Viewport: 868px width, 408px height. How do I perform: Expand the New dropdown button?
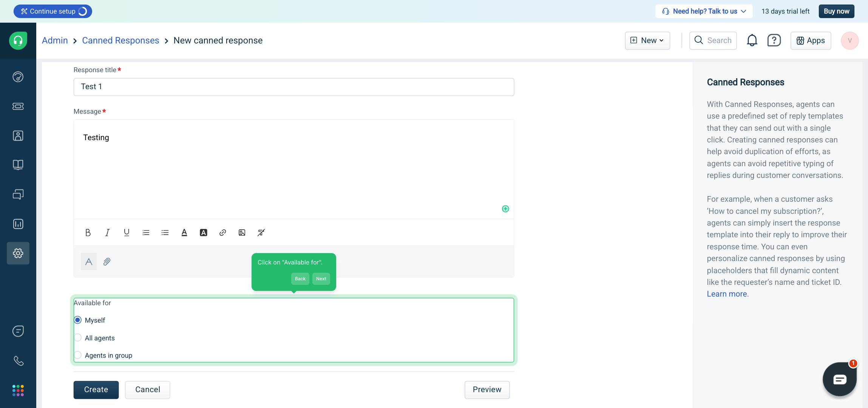[x=647, y=40]
